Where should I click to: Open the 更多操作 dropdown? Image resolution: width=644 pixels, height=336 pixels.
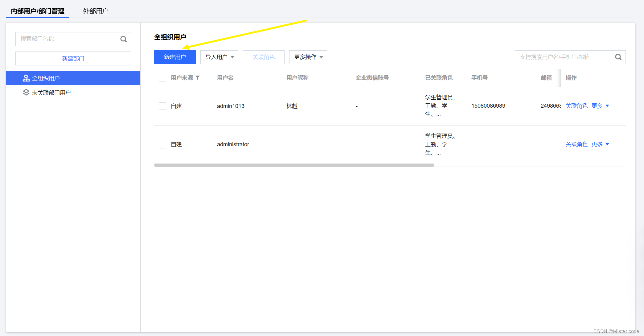(x=308, y=57)
